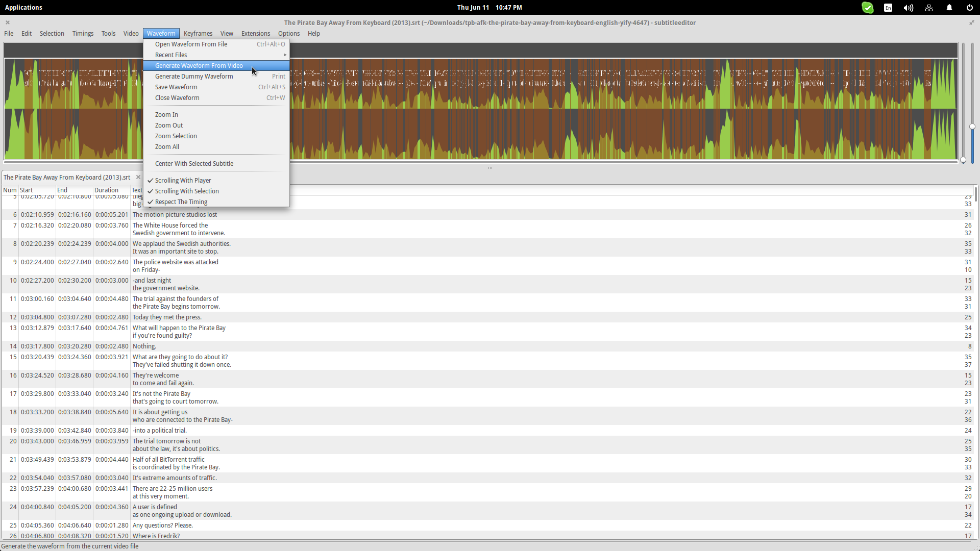Open the Selection menu
This screenshot has width=980, height=551.
pos(52,33)
